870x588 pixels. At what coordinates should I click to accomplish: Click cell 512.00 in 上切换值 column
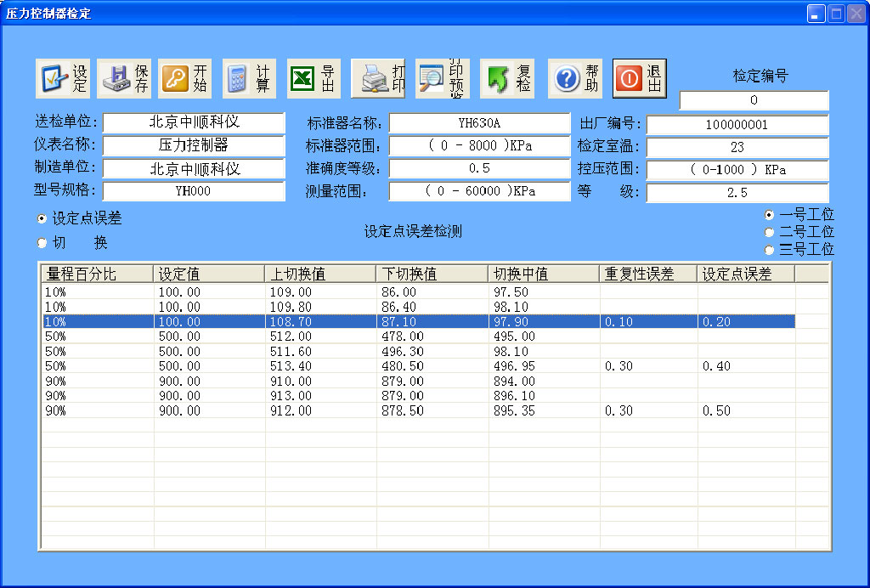[291, 336]
